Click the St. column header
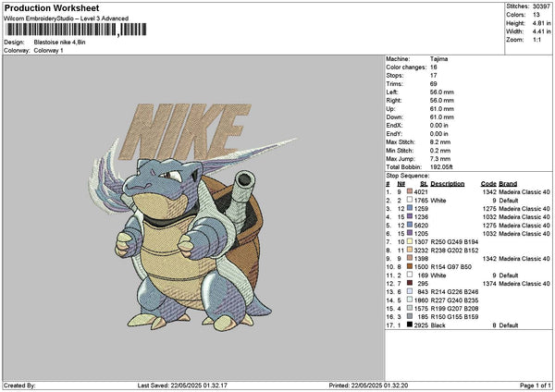The height and width of the screenshot is (392, 555). coord(424,184)
